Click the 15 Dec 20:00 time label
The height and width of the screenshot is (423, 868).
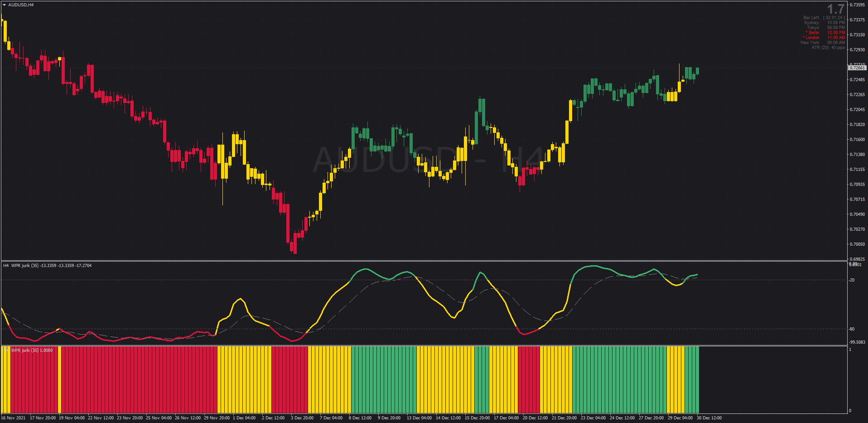coord(478,418)
